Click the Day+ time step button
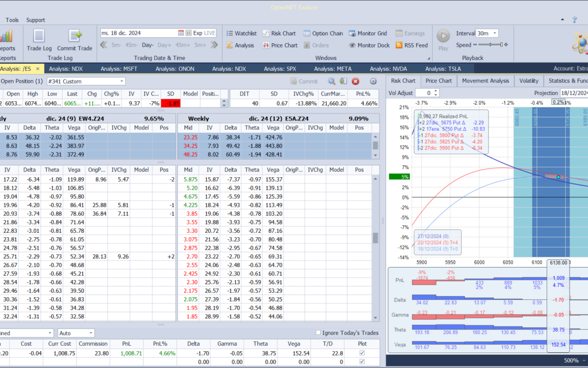Viewport: 588px width, 368px height. coord(164,45)
